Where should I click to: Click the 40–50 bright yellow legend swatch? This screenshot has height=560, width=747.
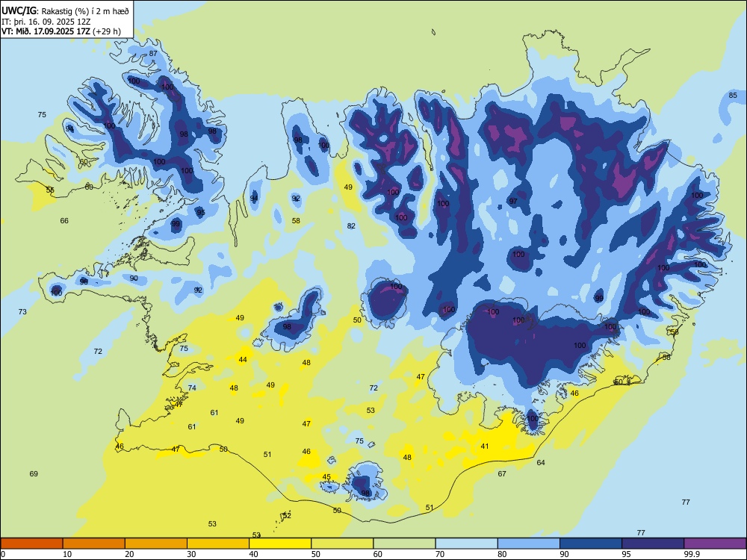coord(280,544)
